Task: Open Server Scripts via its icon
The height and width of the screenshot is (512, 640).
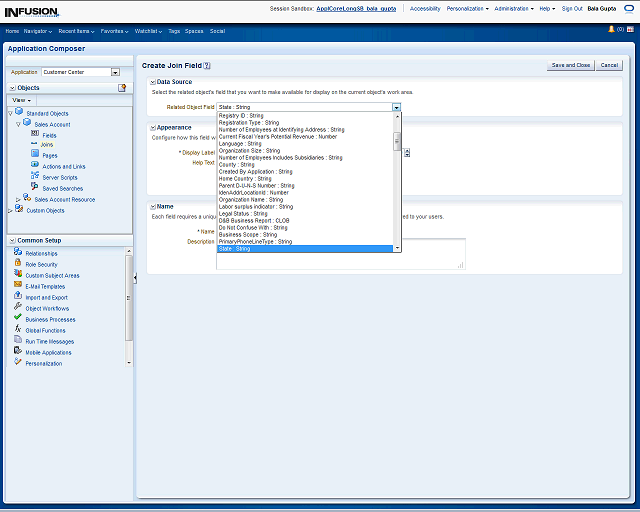Action: click(35, 177)
